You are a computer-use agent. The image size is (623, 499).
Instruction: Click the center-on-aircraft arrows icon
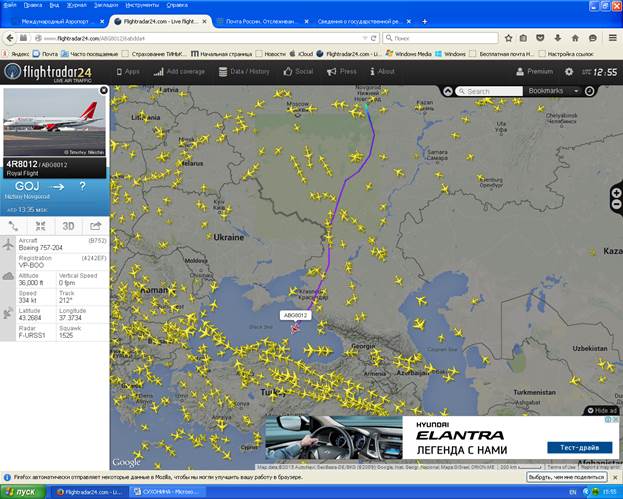point(41,226)
